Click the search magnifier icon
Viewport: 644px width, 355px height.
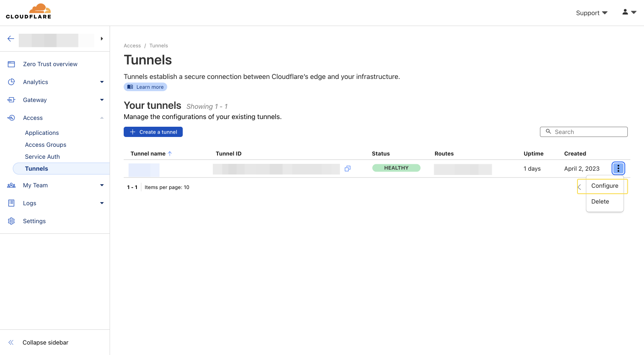click(548, 132)
